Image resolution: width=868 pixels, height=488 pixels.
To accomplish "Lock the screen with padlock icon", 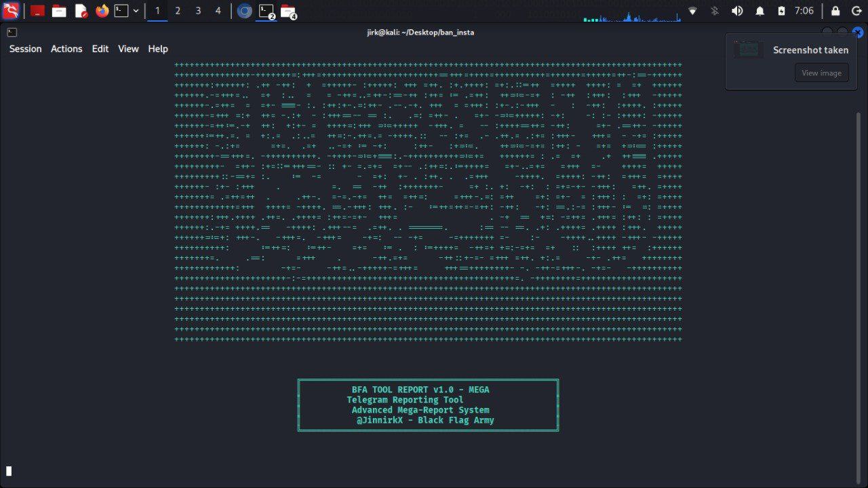I will (x=835, y=11).
